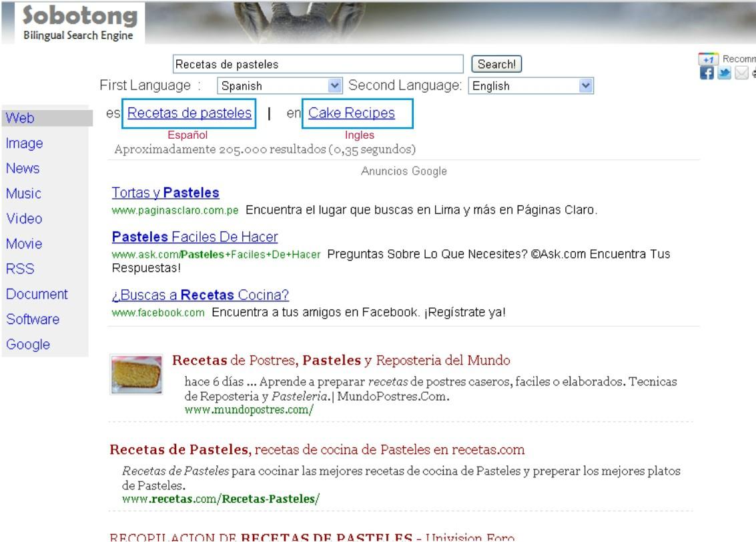Image resolution: width=756 pixels, height=542 pixels.
Task: Open the RSS sidebar section
Action: (x=19, y=269)
